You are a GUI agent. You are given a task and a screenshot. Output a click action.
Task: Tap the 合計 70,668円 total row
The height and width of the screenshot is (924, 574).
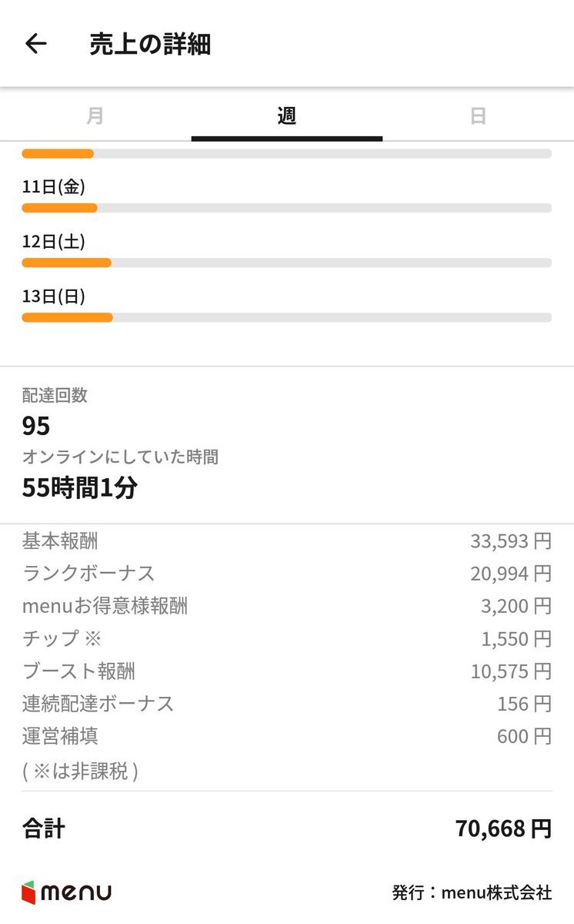coord(286,829)
